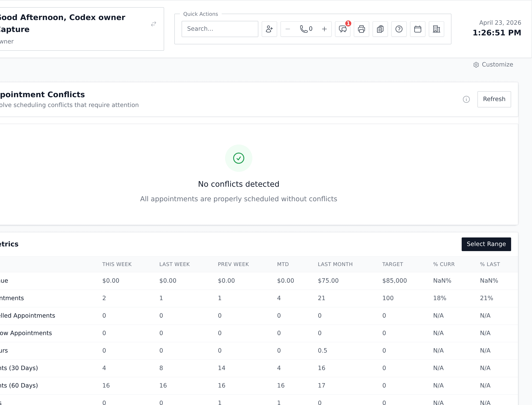Click LAST WEEK column header
This screenshot has height=405, width=532.
tap(175, 264)
